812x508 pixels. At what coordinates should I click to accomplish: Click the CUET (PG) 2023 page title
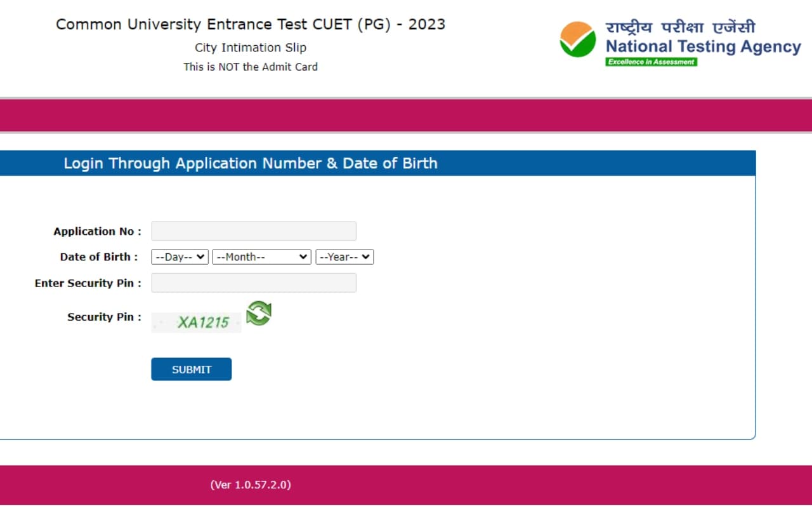point(251,24)
